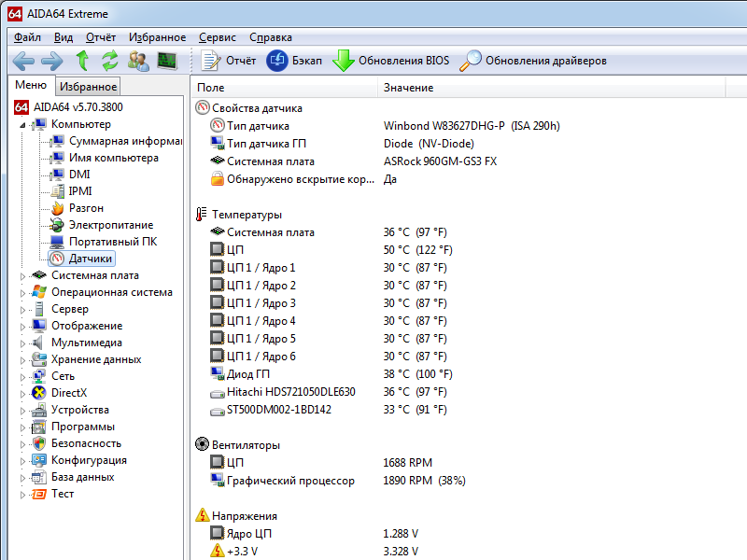Click the Бэкап toolbar button
This screenshot has width=747, height=560.
(294, 61)
